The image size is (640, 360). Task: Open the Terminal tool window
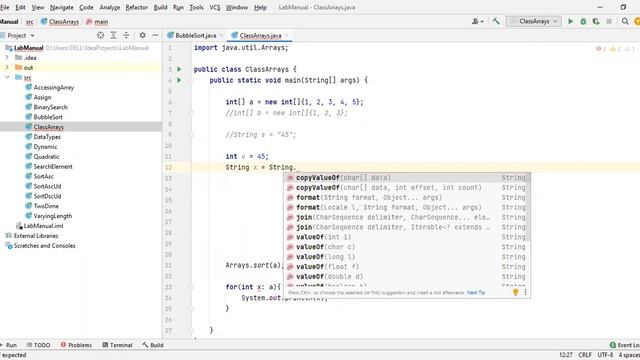click(x=117, y=345)
